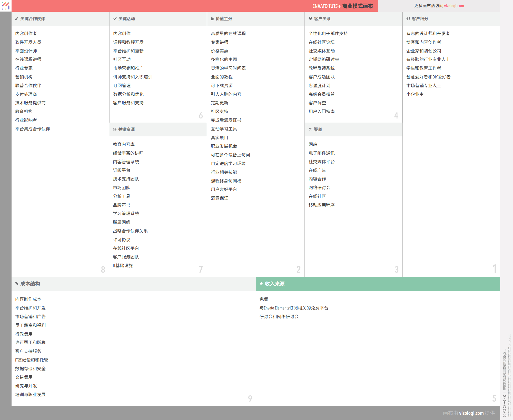This screenshot has height=420, width=513.
Task: Click the 内容创作者 partner item
Action: 26,34
